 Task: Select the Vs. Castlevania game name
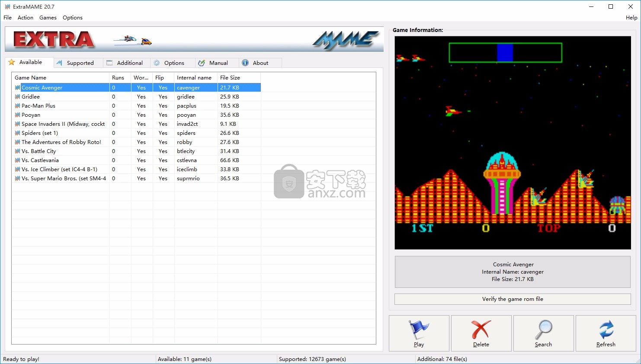coord(40,160)
